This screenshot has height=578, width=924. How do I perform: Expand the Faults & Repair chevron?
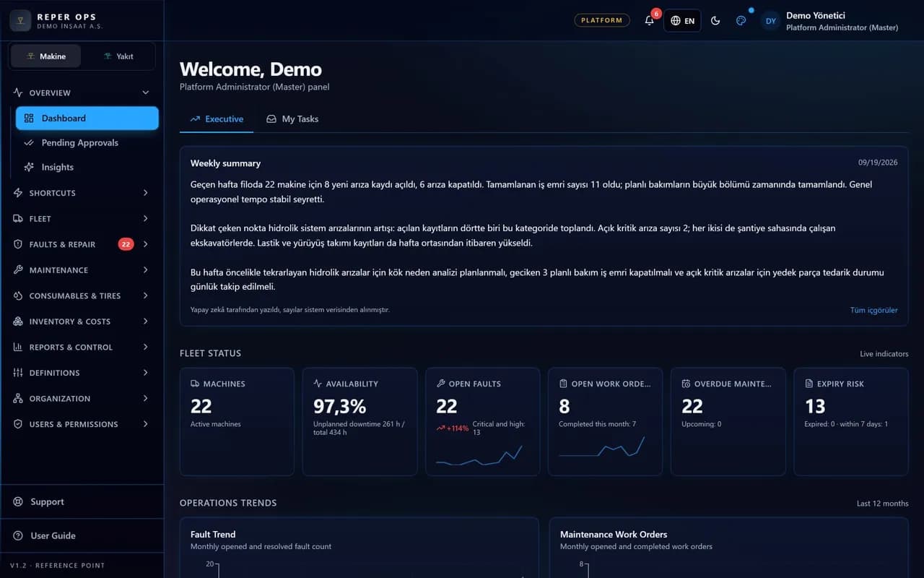click(x=146, y=244)
